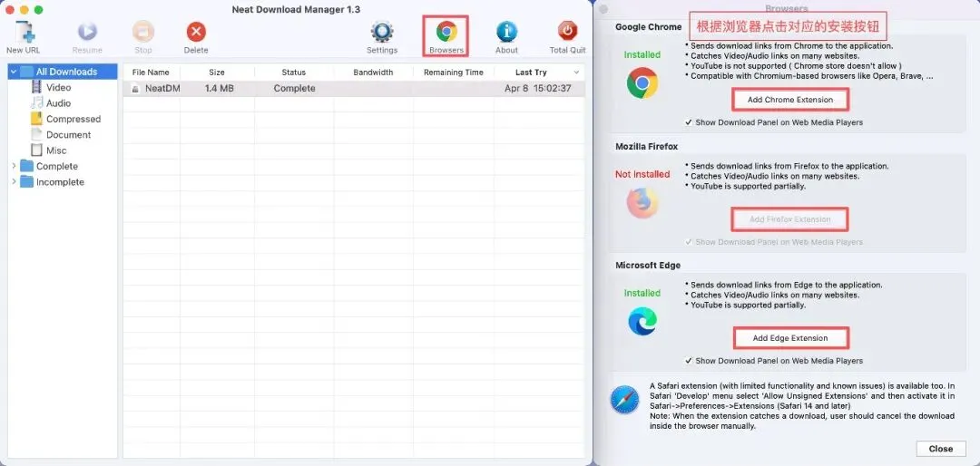Toggle Edge's Show Download Panel checkbox
The width and height of the screenshot is (980, 466).
tap(689, 361)
